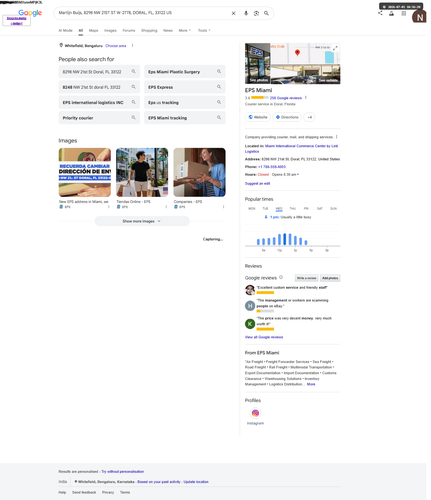Screen dimensions: 431x500
Task: Click reviewer avatar letter H
Action: click(250, 306)
